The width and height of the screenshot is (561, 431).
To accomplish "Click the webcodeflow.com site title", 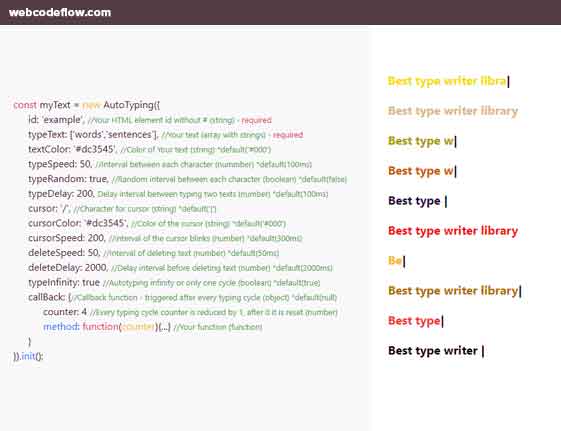I will tap(60, 13).
